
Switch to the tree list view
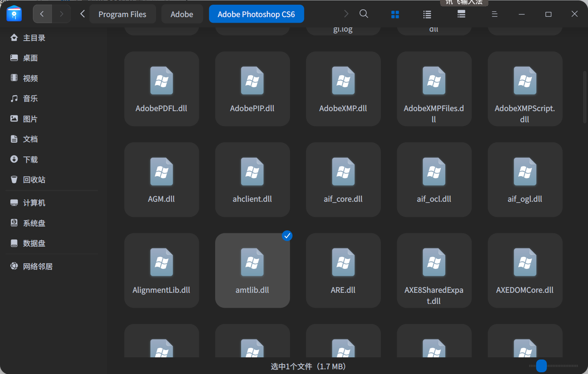(461, 15)
